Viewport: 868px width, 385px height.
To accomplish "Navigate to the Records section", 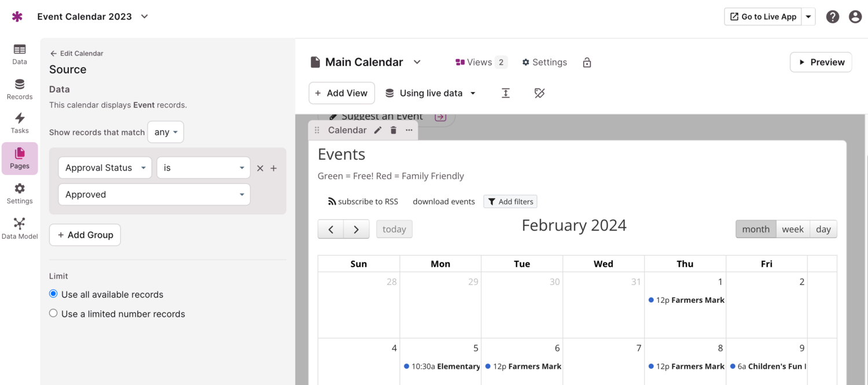I will [x=19, y=88].
